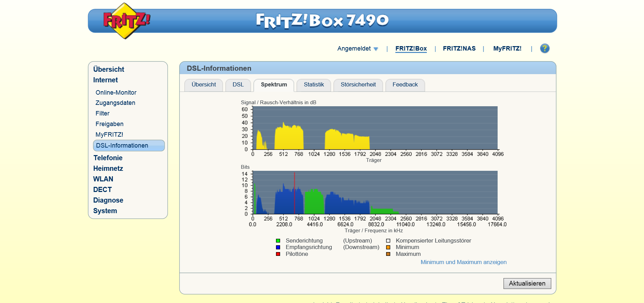The image size is (644, 303).
Task: Click the FRITZ! logo icon
Action: point(127,21)
